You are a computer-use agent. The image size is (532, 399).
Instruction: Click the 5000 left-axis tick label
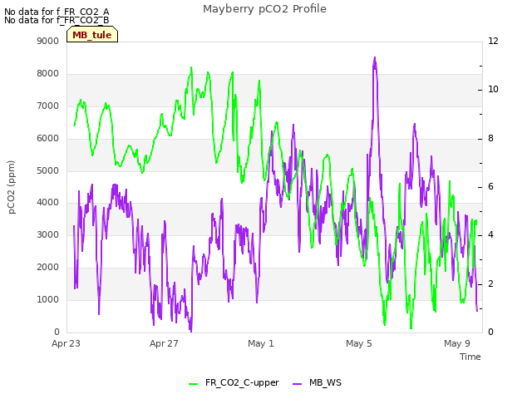point(48,170)
